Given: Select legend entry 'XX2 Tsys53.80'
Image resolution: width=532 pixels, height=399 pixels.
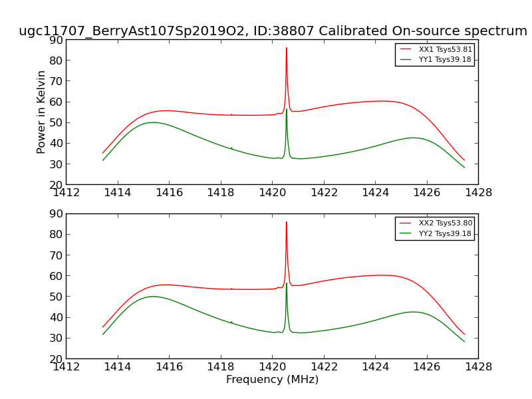Looking at the screenshot, I should (x=446, y=223).
